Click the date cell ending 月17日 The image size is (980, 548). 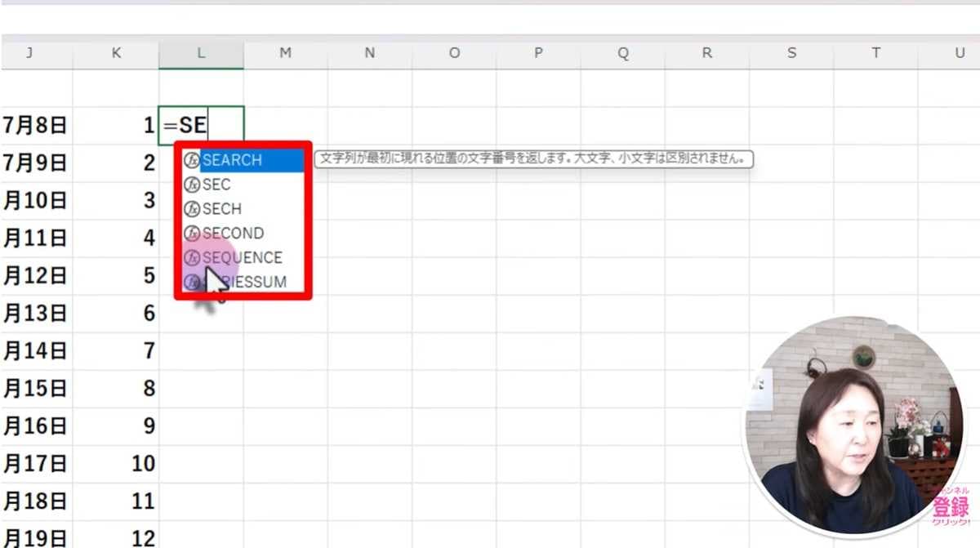point(36,464)
